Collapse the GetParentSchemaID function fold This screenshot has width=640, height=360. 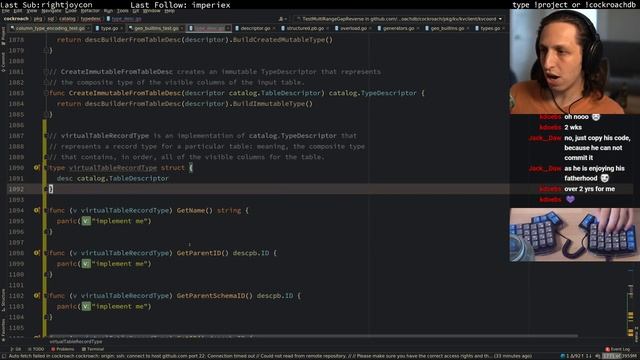pyautogui.click(x=46, y=296)
